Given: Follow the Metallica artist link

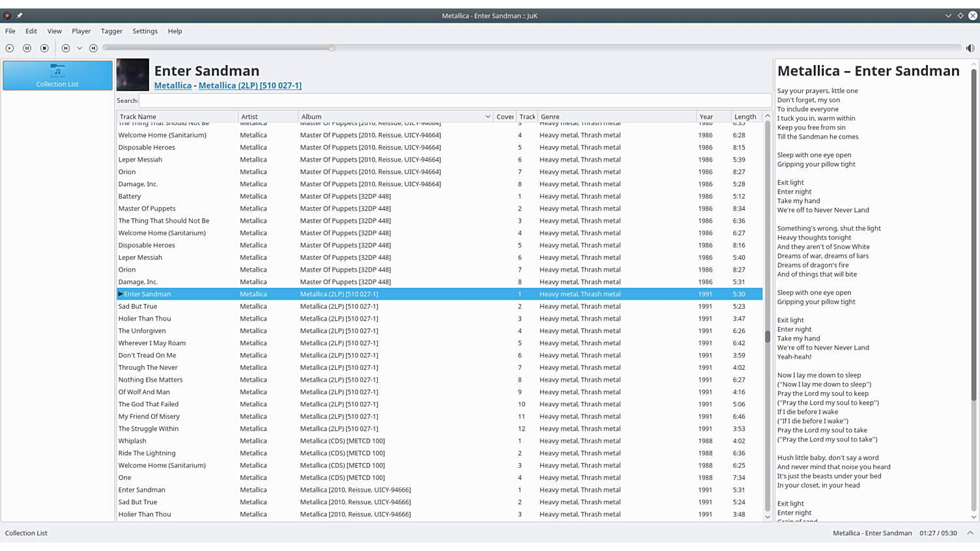Looking at the screenshot, I should click(x=173, y=85).
